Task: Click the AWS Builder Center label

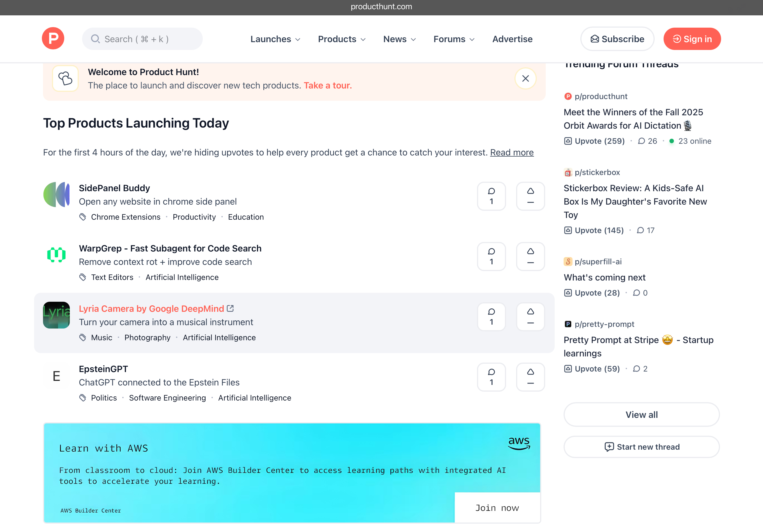Action: (x=91, y=511)
